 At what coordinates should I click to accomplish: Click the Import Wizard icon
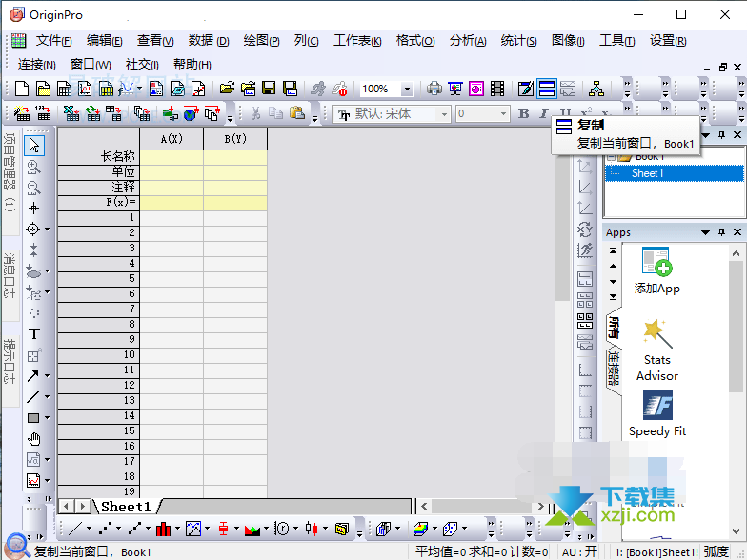(22, 114)
